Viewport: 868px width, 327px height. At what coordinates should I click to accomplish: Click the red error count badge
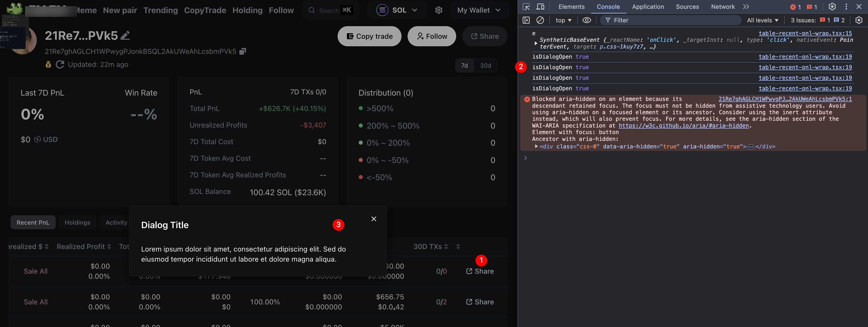click(795, 7)
